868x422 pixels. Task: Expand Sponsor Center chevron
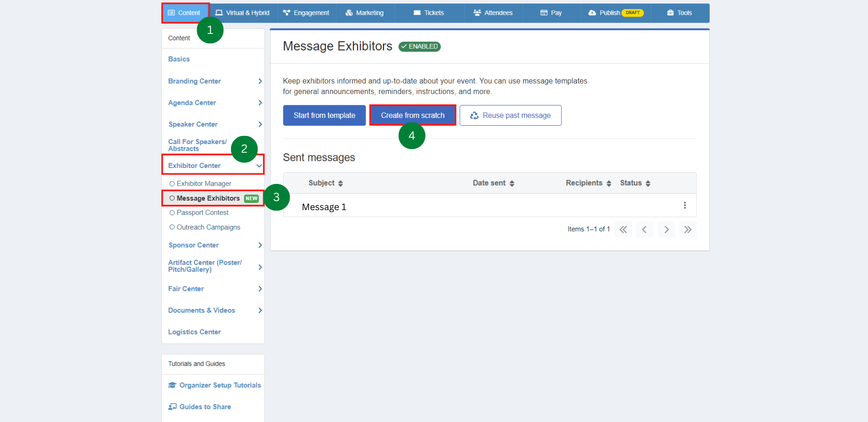click(x=260, y=245)
